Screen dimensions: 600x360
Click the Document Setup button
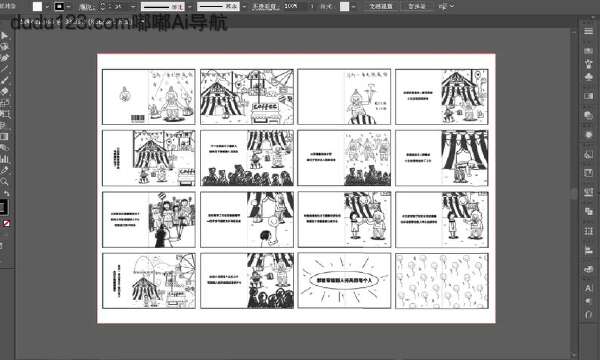coord(381,7)
